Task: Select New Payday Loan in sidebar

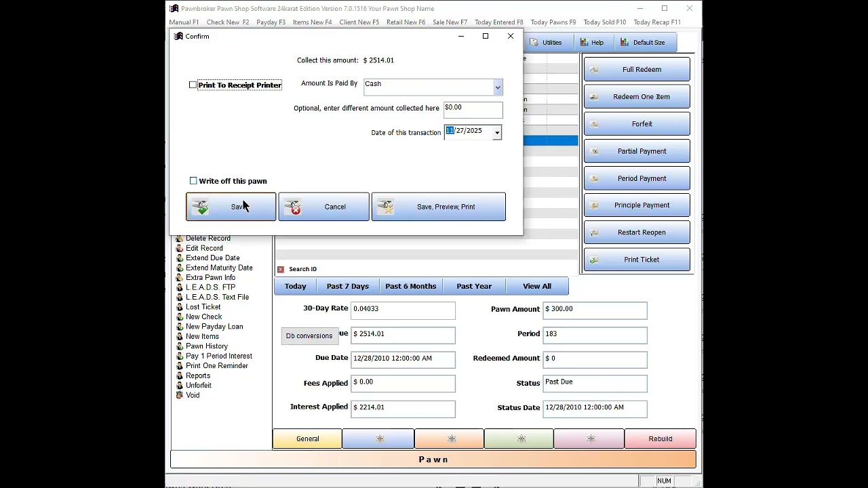Action: (x=214, y=327)
